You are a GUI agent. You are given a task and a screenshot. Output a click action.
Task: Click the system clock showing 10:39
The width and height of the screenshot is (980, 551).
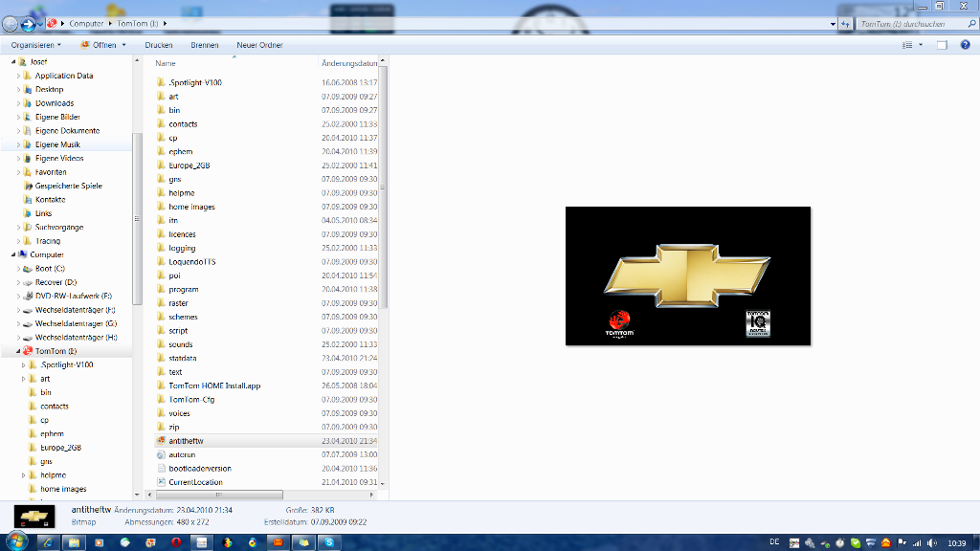point(957,543)
